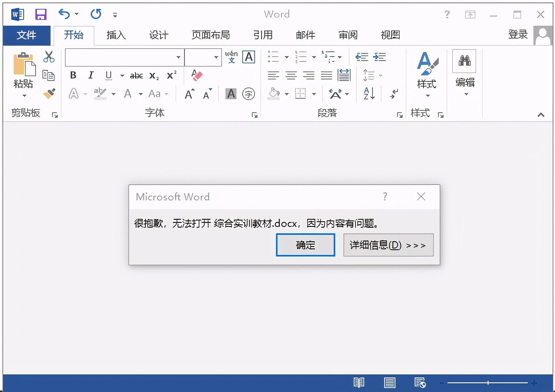Image resolution: width=555 pixels, height=392 pixels.
Task: Click the Shrink Font icon
Action: [207, 94]
